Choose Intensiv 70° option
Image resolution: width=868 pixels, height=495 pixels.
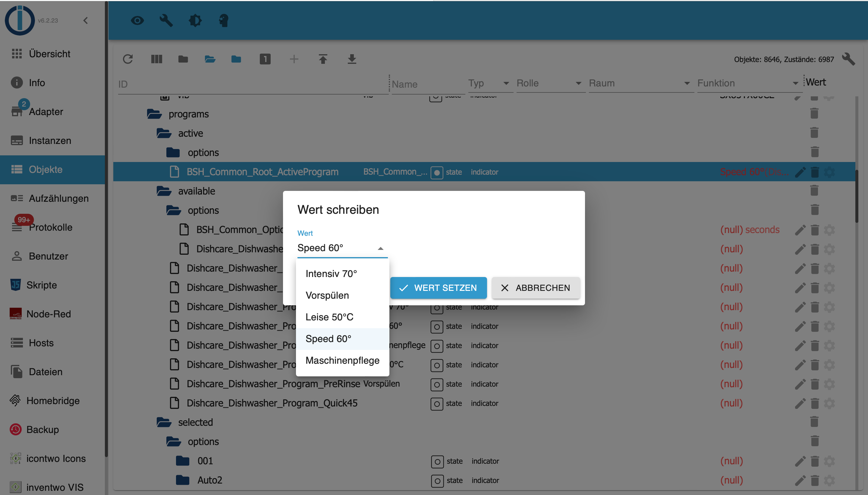(x=342, y=274)
